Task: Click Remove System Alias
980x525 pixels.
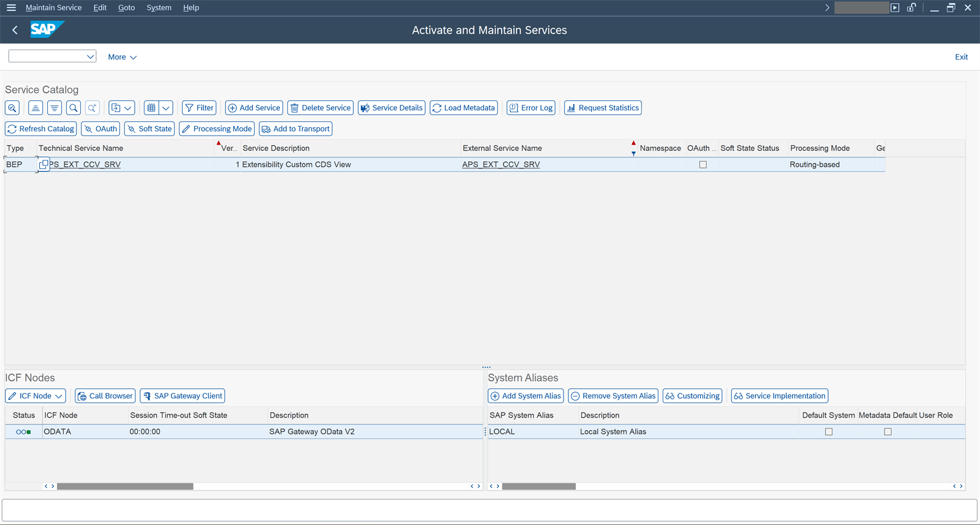Action: point(613,396)
